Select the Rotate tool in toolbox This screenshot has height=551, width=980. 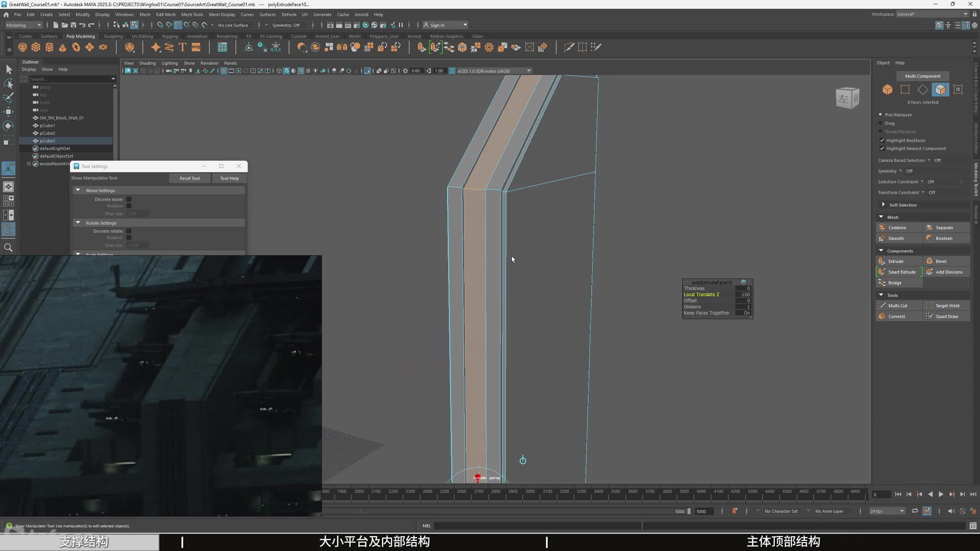pos(8,126)
